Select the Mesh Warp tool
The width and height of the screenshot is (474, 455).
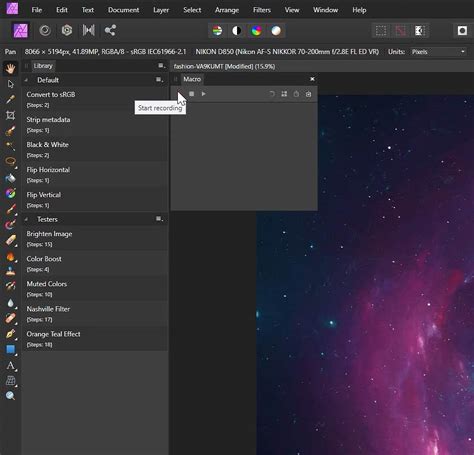pyautogui.click(x=10, y=381)
